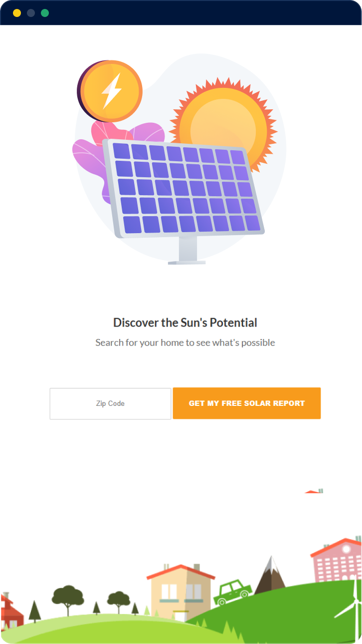The height and width of the screenshot is (644, 362).
Task: Click the Discover the Sun's Potential heading
Action: 185,322
